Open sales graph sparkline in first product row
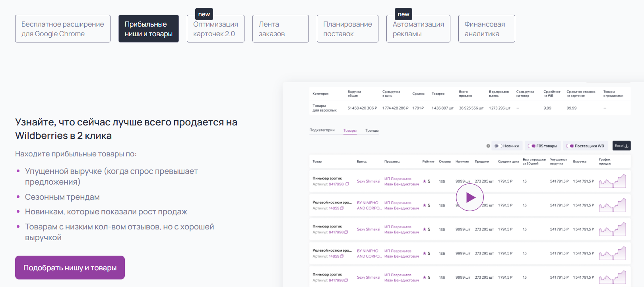The height and width of the screenshot is (287, 644). click(612, 181)
